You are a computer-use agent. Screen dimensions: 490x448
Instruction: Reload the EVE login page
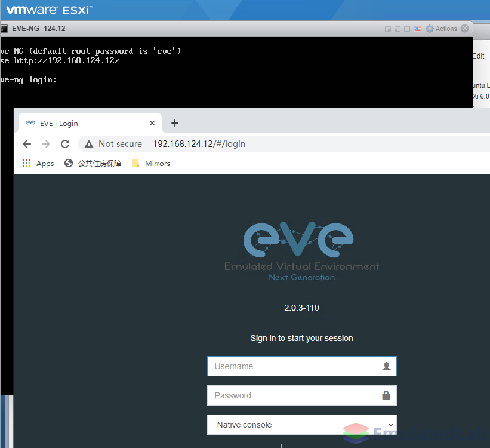click(65, 144)
